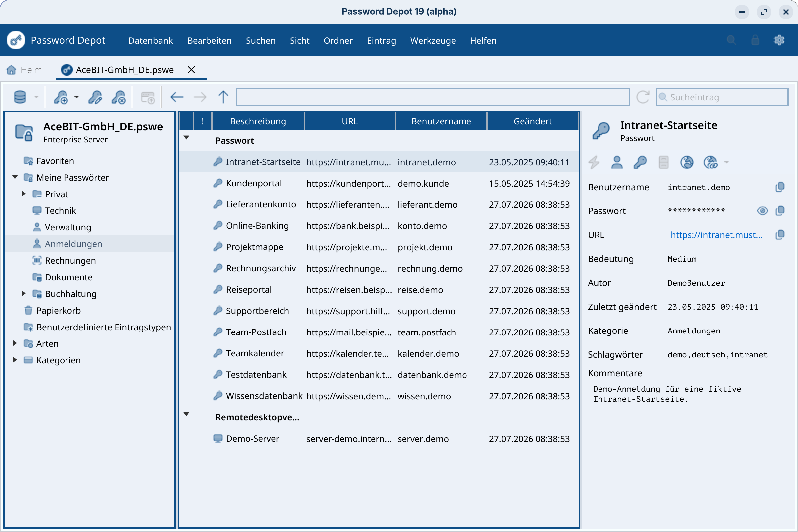798x532 pixels.
Task: Copy the Benutzername value to clipboard
Action: point(780,187)
